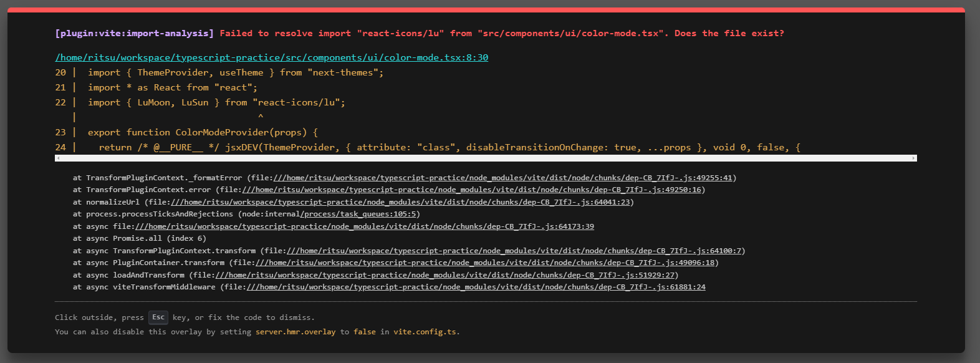Image resolution: width=980 pixels, height=363 pixels.
Task: Click the "false" value in the hint text
Action: coord(365,332)
